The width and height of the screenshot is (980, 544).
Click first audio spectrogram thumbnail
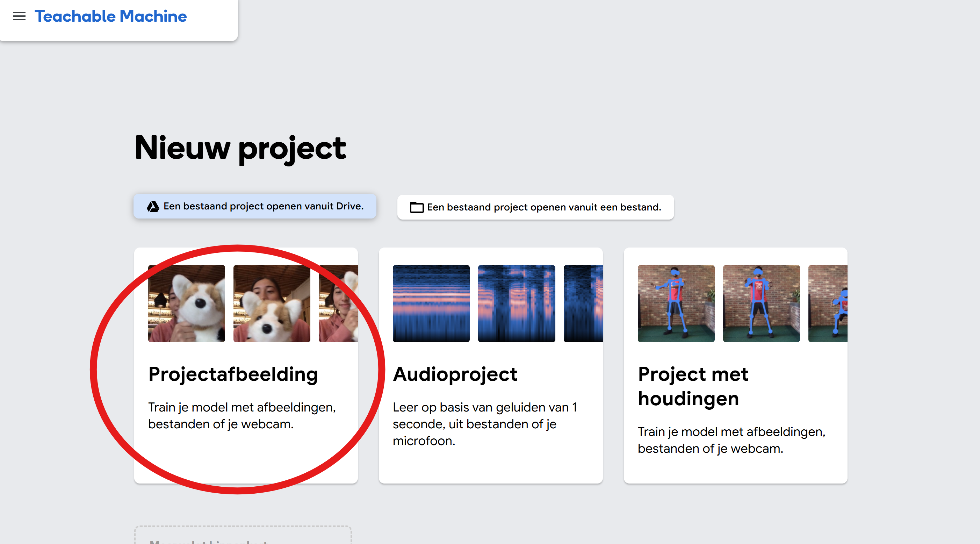tap(431, 303)
